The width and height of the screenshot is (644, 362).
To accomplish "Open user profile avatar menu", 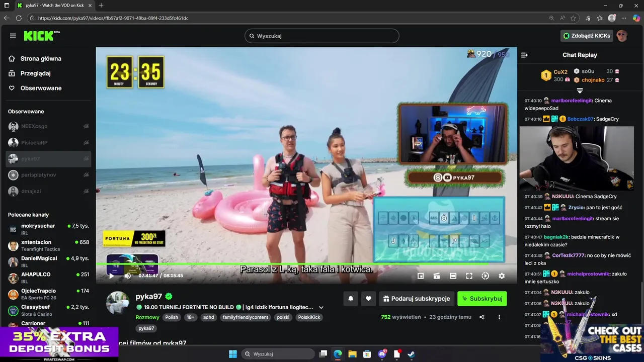I will tap(622, 36).
